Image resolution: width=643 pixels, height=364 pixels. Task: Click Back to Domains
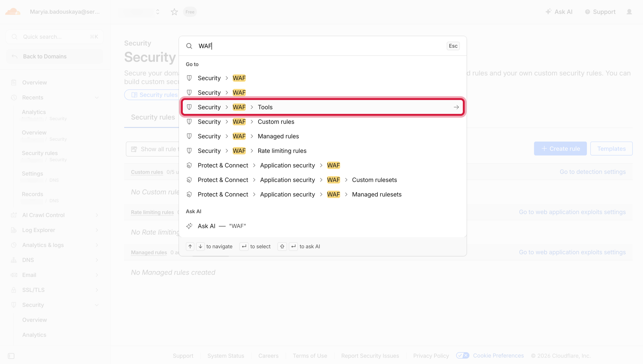pyautogui.click(x=45, y=56)
